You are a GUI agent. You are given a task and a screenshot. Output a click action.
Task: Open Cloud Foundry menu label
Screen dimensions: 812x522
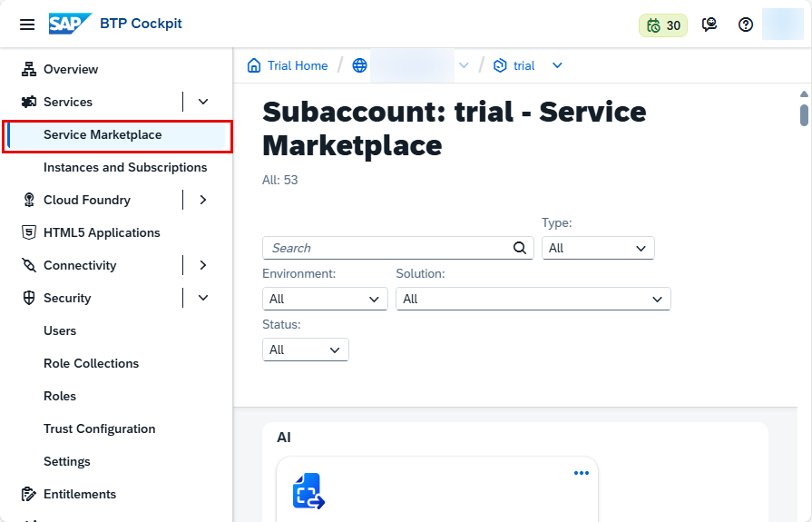pyautogui.click(x=87, y=200)
